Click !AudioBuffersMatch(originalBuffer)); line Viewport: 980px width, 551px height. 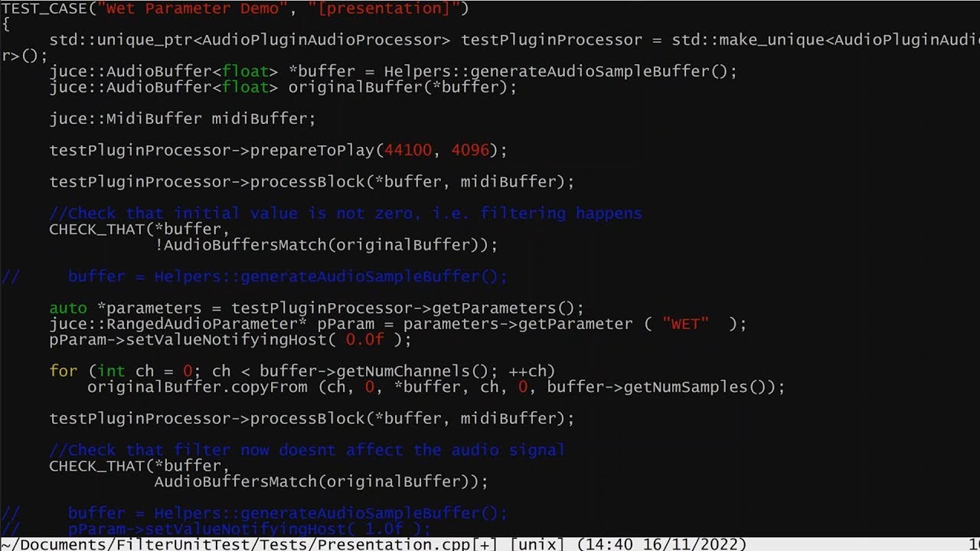tap(326, 245)
